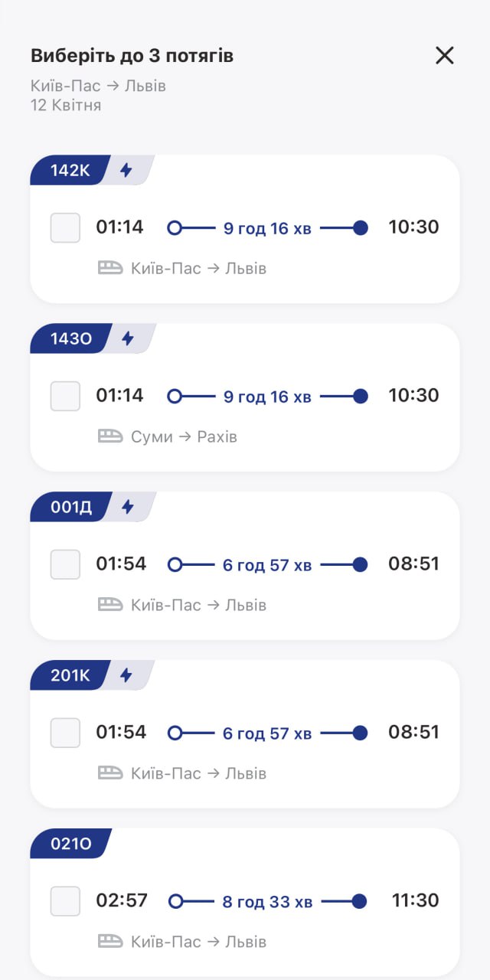Select the checkbox for train 143О
Screen dimensions: 490x980
tap(65, 396)
